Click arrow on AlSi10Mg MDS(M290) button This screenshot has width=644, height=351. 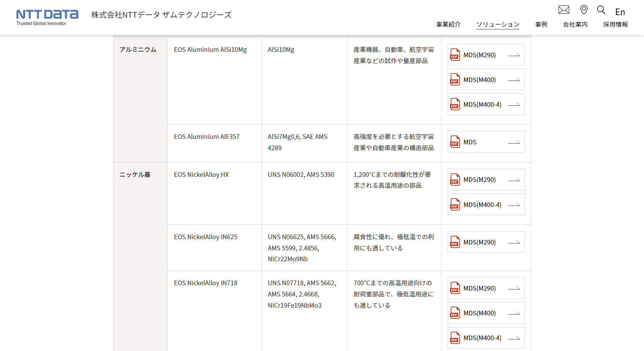pos(514,55)
